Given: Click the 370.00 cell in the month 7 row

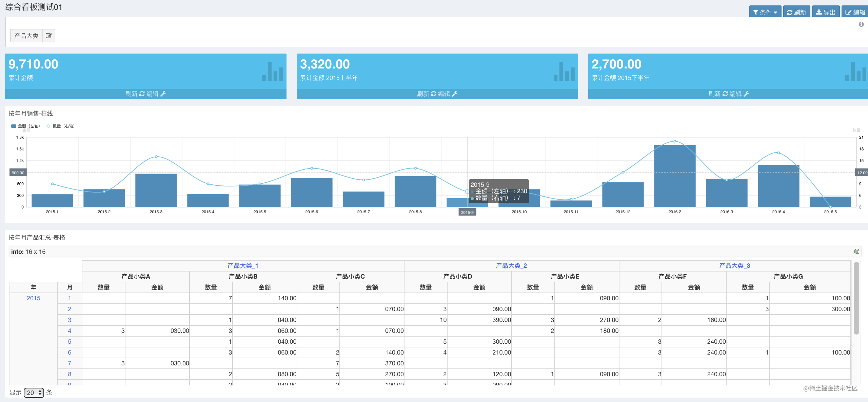Looking at the screenshot, I should coord(372,363).
